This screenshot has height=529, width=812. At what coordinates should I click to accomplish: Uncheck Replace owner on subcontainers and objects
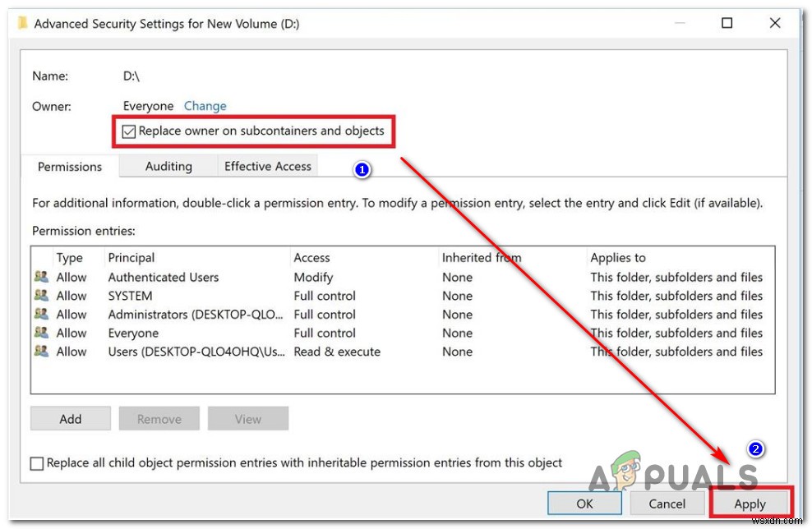tap(128, 131)
